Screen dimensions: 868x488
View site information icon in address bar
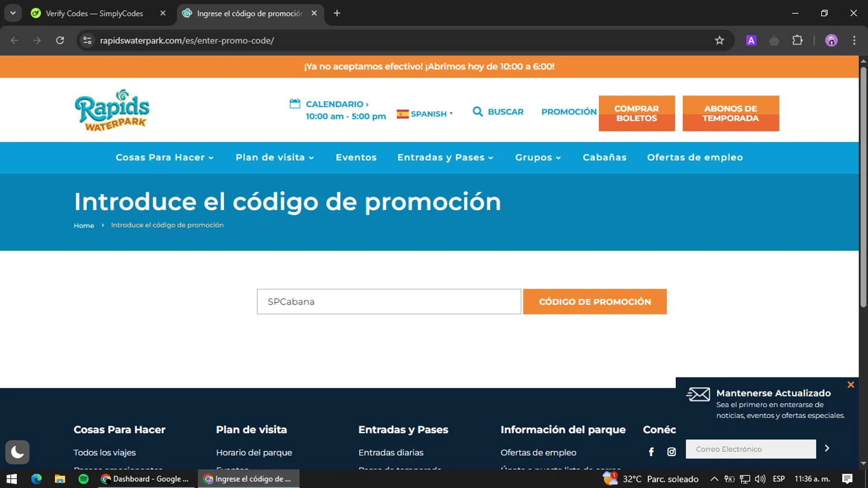click(87, 41)
